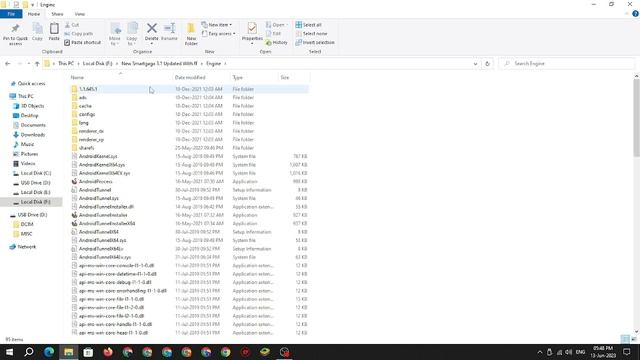
Task: Click the vertical scrollbar thumb
Action: point(636,118)
